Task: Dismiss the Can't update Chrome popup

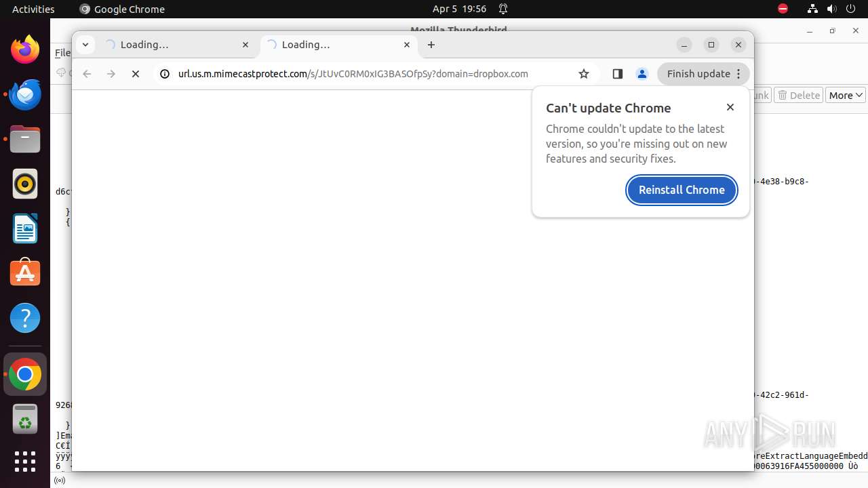Action: tap(730, 107)
